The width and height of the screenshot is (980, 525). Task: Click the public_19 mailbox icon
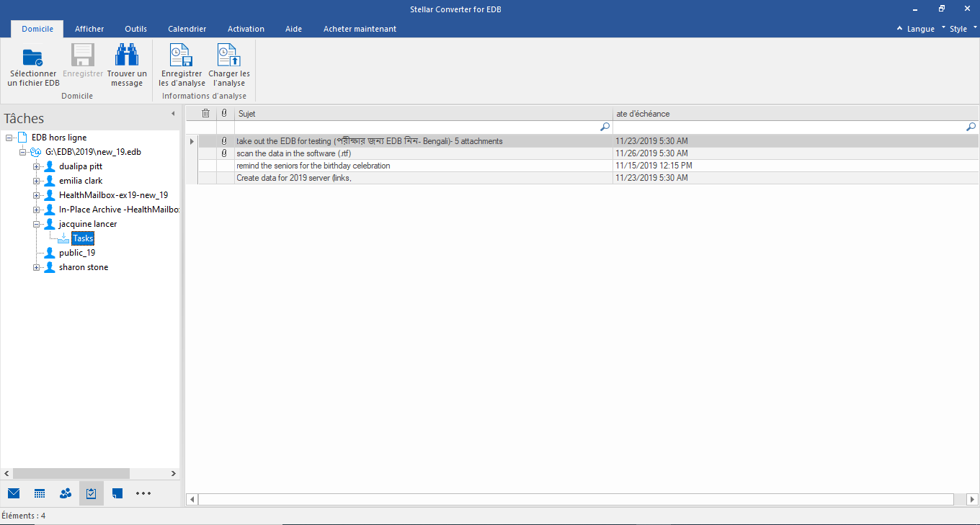pos(50,253)
